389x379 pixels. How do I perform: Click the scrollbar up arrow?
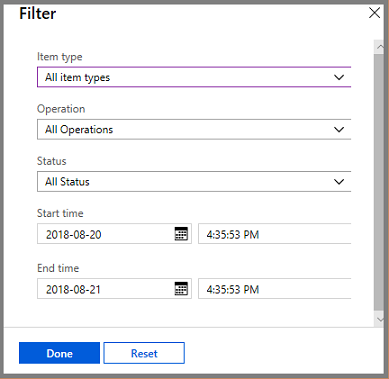(x=380, y=47)
